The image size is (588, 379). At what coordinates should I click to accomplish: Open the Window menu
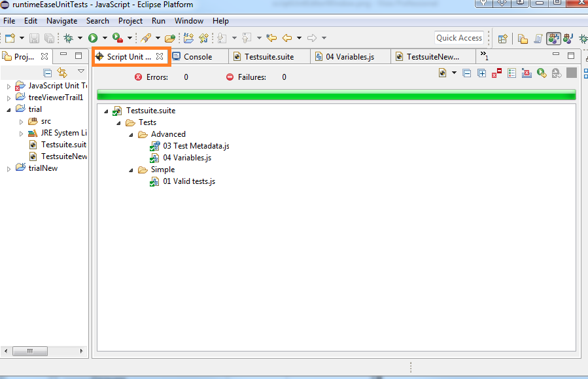pyautogui.click(x=189, y=20)
